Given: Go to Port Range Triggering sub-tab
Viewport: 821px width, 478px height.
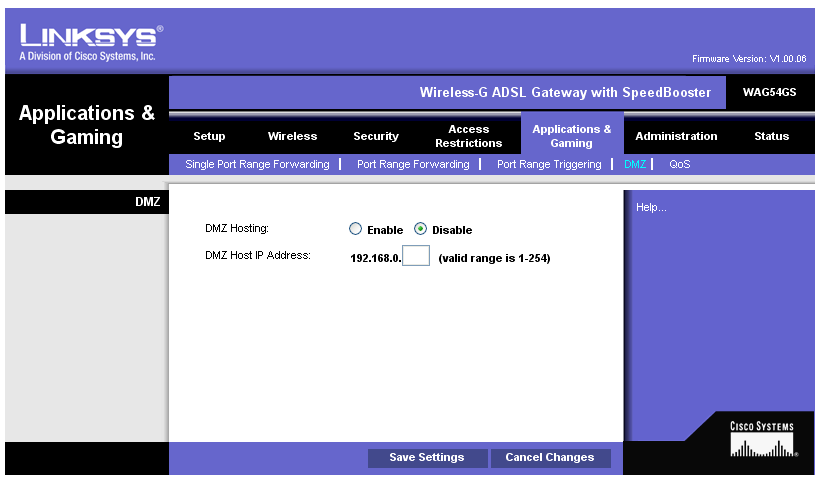Looking at the screenshot, I should [549, 164].
